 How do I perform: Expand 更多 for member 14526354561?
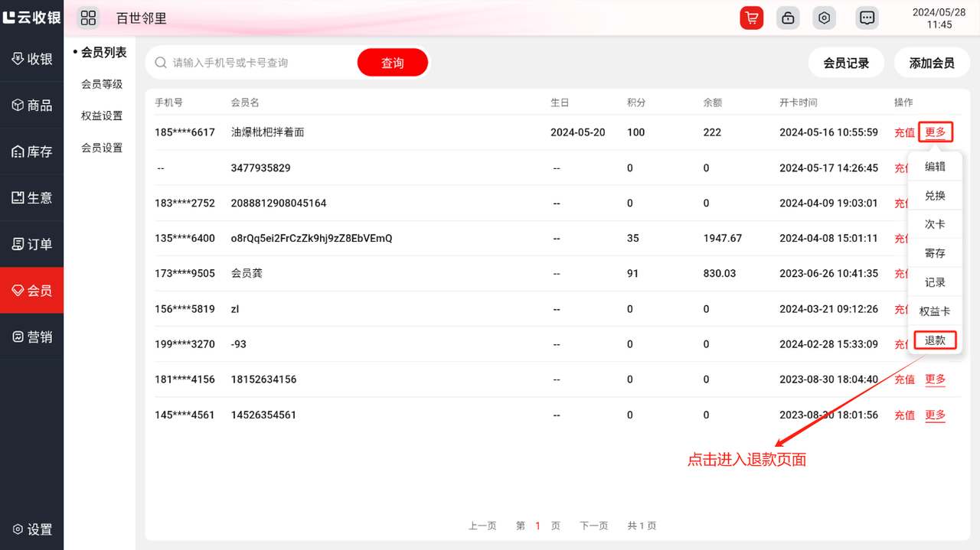pos(935,415)
